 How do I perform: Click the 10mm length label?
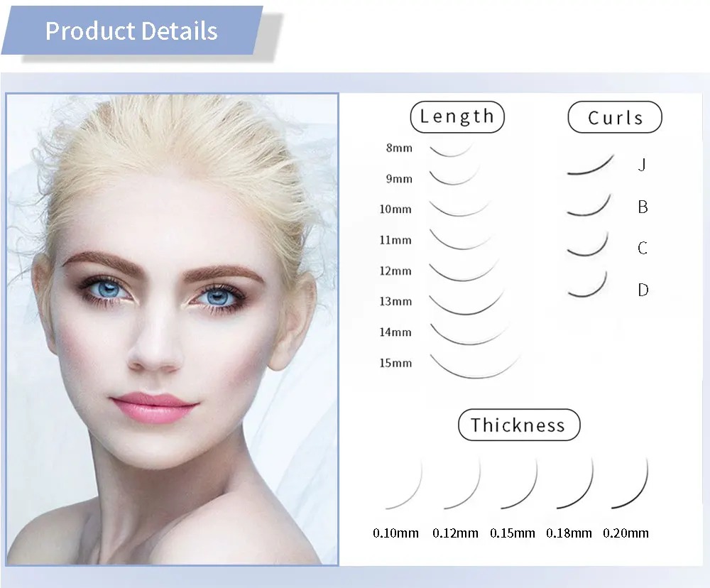[x=395, y=209]
